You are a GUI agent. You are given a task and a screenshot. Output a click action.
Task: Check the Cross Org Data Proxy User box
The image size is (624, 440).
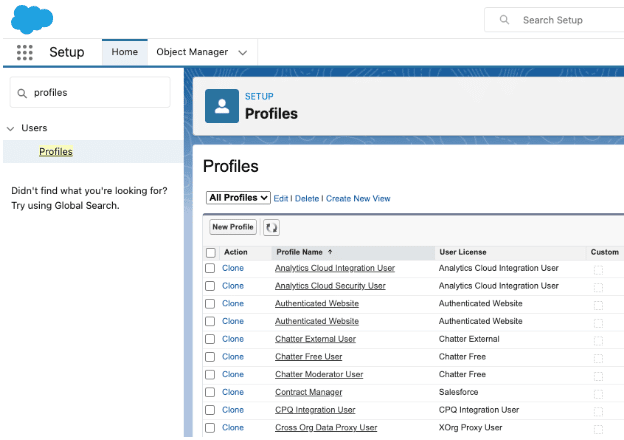[x=210, y=428]
